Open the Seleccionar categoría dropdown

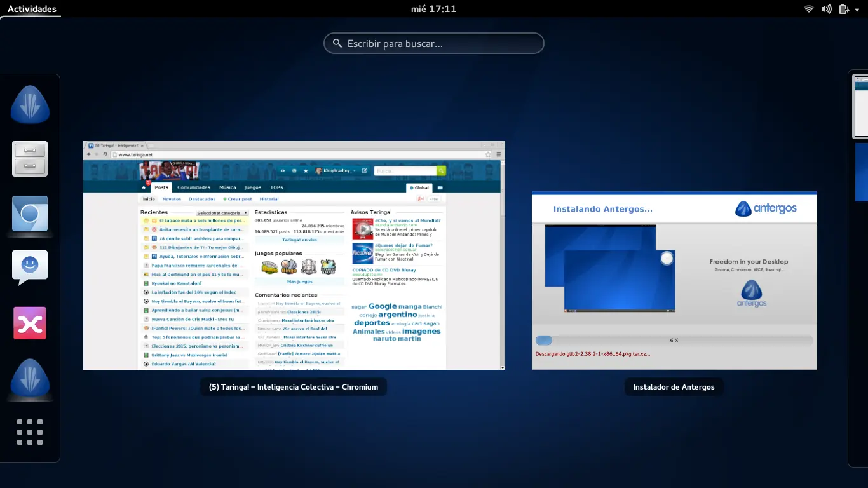coord(222,213)
